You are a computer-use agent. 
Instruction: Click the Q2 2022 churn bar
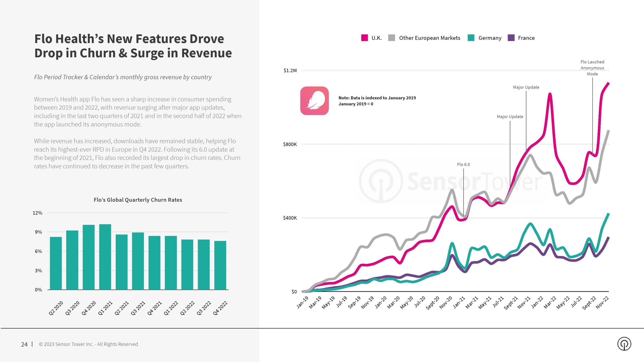pyautogui.click(x=187, y=265)
